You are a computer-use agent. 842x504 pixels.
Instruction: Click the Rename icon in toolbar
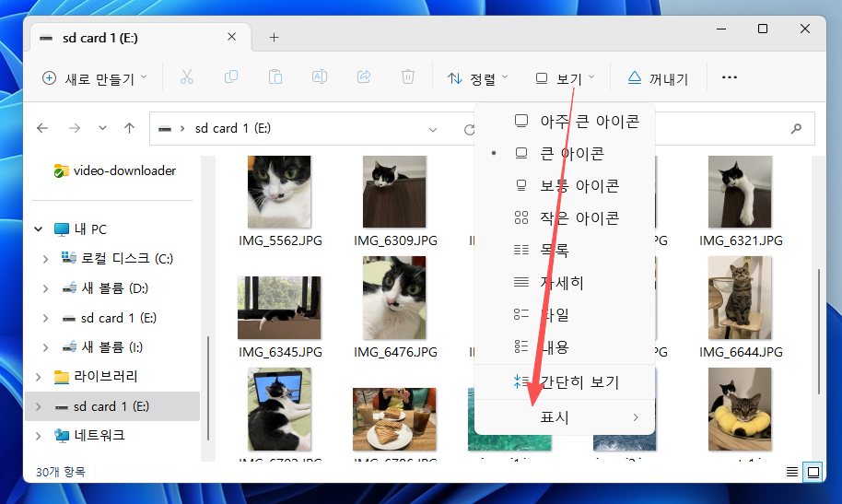[x=320, y=77]
